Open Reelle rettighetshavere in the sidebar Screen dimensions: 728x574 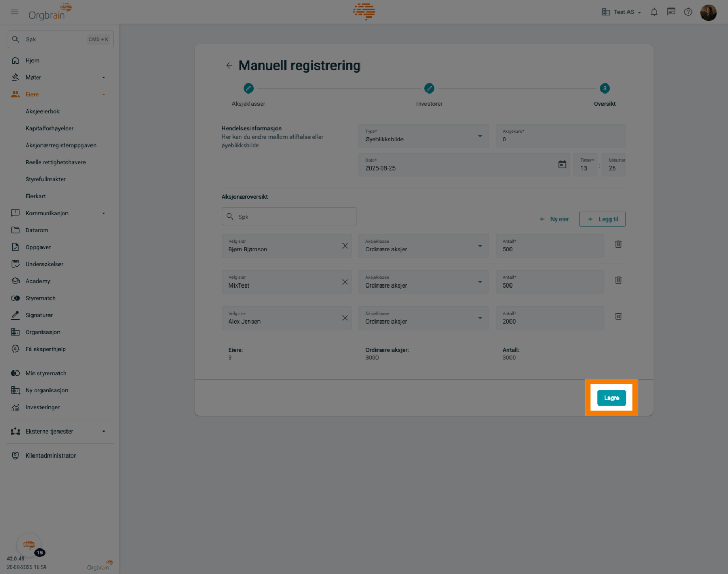(x=55, y=163)
